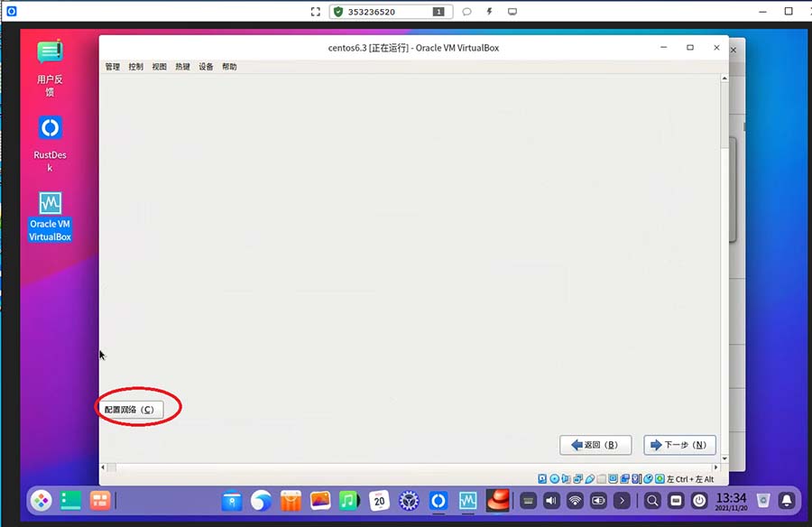Toggle RustDesk fullscreen mode icon
Screen dimensions: 812x527
click(316, 12)
